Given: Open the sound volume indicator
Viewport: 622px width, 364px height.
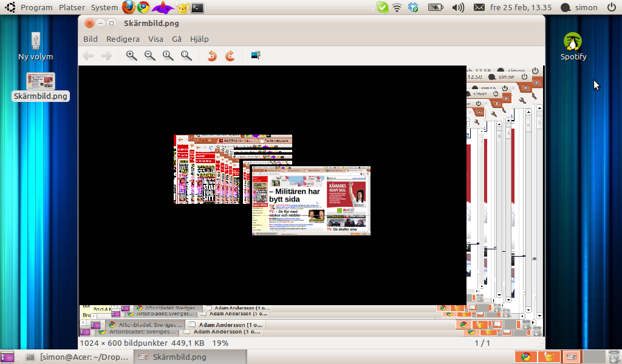Looking at the screenshot, I should (x=459, y=8).
